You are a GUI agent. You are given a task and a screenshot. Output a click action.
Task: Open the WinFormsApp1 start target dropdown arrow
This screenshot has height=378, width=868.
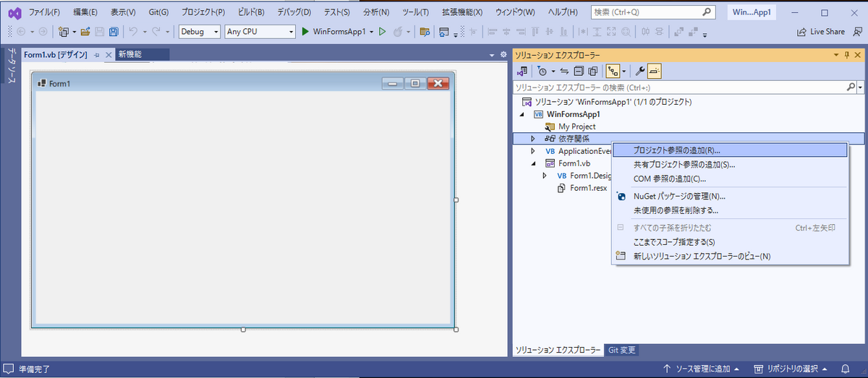click(372, 32)
